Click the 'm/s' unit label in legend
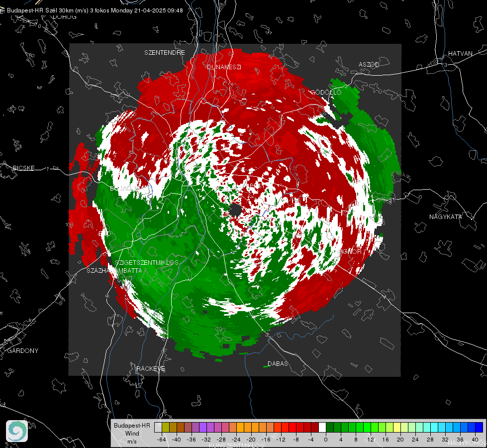487x448 pixels. point(132,442)
